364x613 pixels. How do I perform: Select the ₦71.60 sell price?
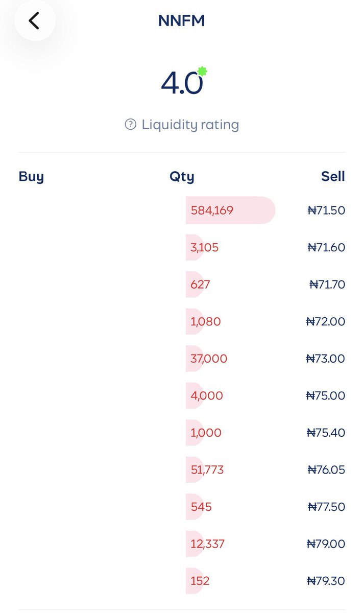click(326, 247)
